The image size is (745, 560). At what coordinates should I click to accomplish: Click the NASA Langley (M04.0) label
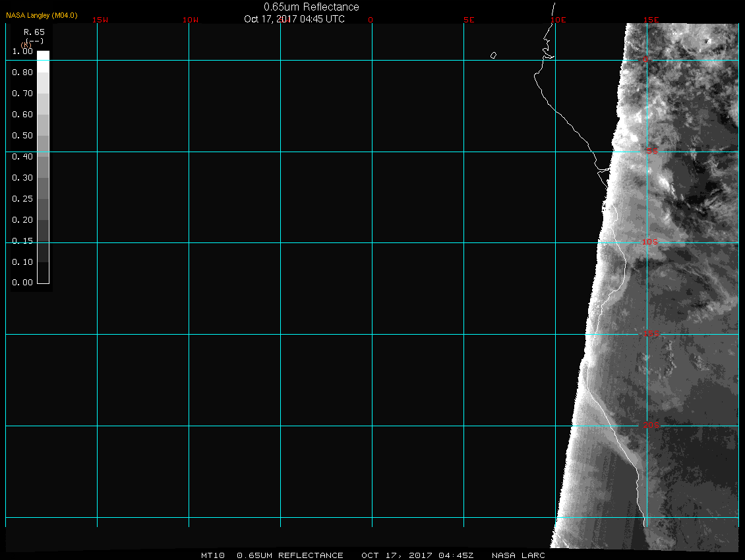42,15
